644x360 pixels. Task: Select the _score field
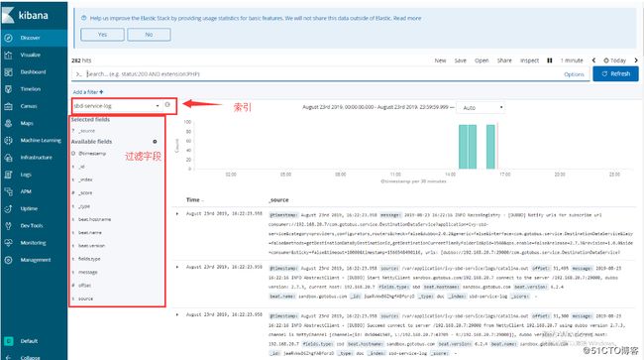[85, 192]
